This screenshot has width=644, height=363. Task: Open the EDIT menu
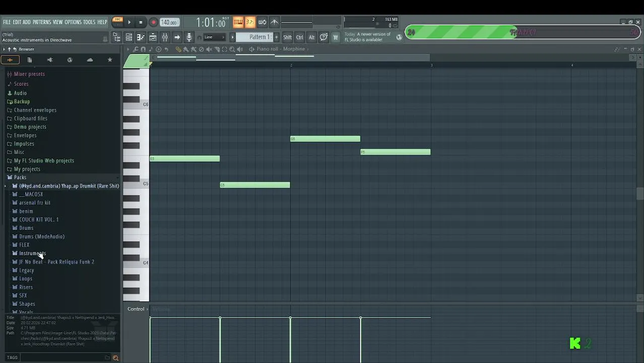tap(17, 22)
